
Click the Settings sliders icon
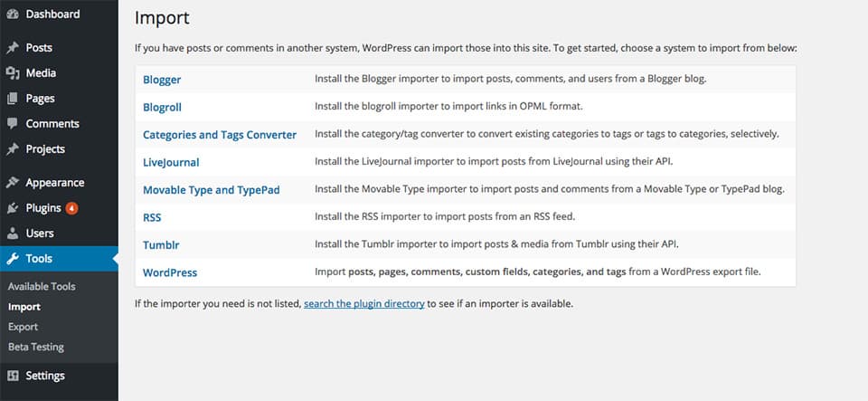point(13,376)
